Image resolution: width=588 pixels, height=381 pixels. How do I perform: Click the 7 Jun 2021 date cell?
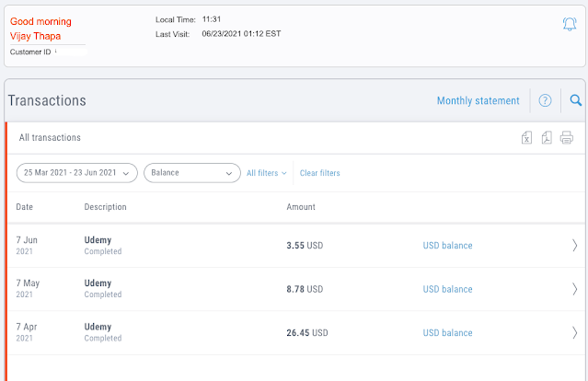[x=27, y=245]
